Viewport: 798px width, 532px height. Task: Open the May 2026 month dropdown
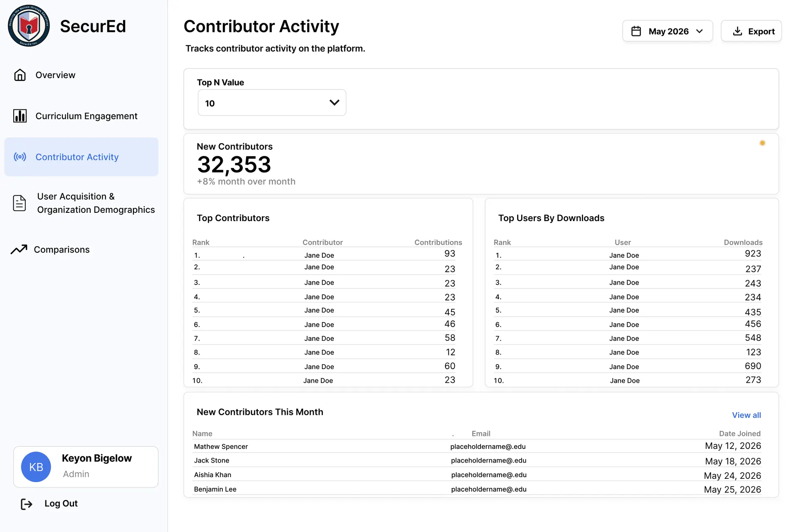tap(667, 31)
